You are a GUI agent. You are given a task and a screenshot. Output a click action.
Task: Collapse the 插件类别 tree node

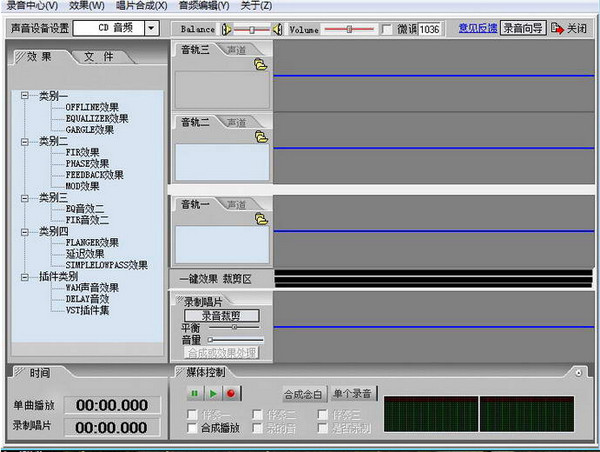coord(24,277)
